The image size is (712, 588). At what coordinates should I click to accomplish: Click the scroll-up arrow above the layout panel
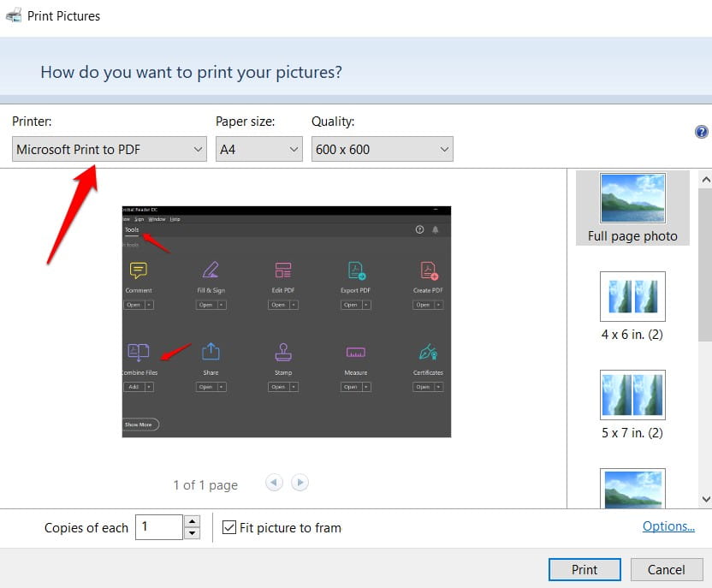point(705,179)
